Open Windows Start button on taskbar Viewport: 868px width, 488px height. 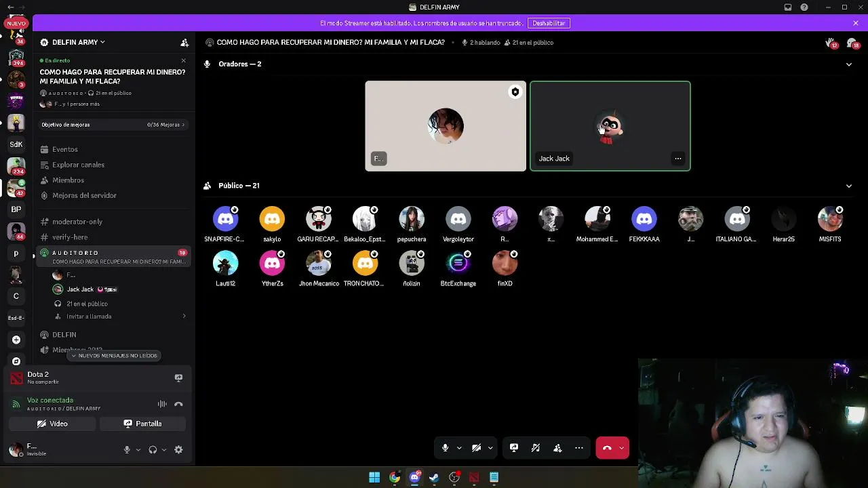pos(374,478)
